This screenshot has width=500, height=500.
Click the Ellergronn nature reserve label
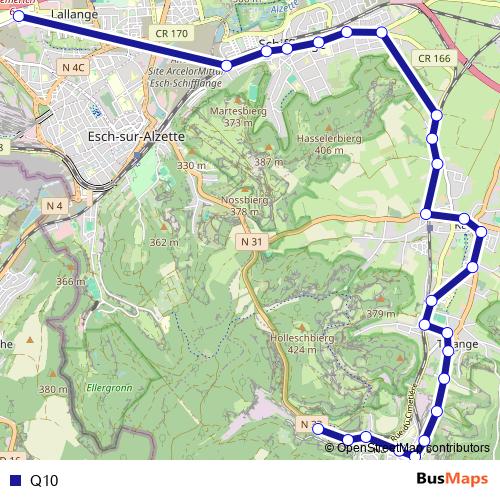(109, 388)
